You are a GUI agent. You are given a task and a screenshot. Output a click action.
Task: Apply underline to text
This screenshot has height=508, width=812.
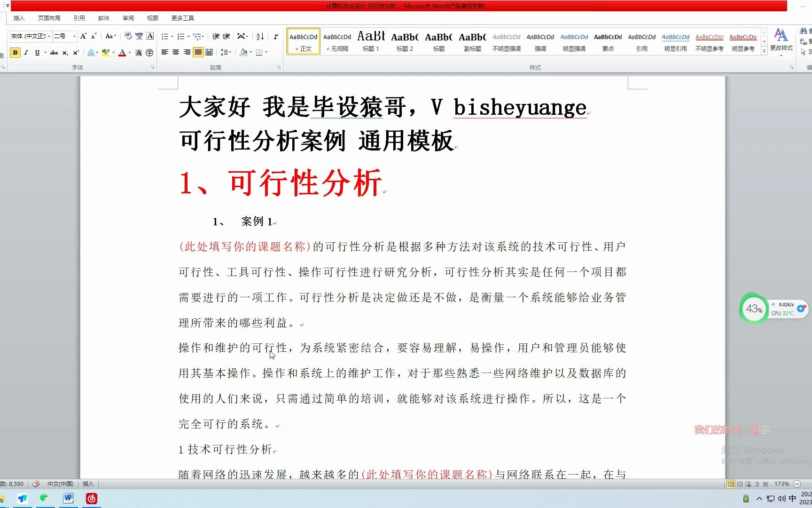click(x=37, y=53)
